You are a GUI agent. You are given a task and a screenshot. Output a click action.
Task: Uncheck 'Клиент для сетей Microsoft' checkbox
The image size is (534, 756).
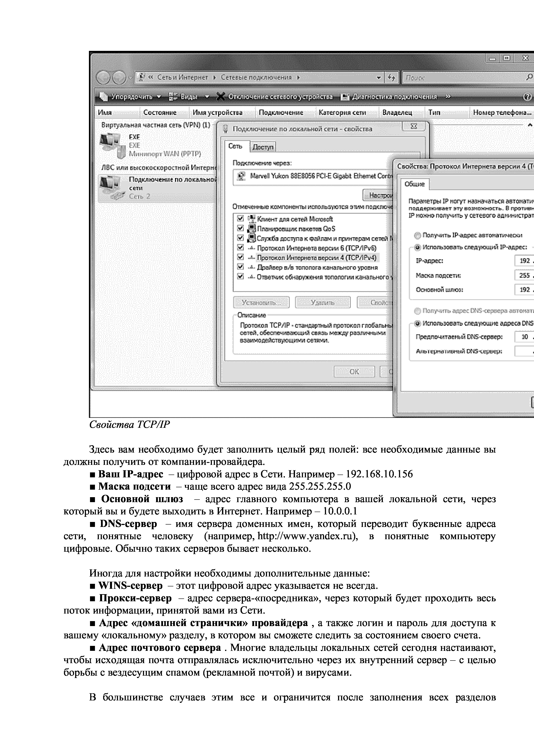pos(241,219)
